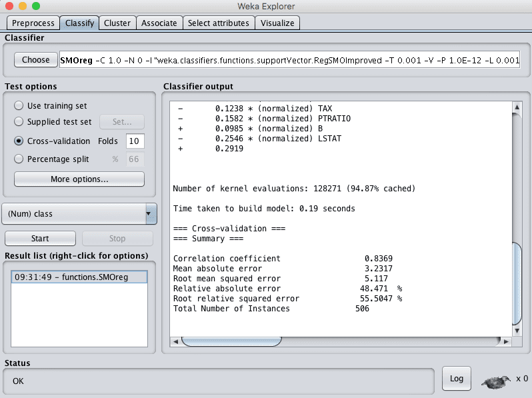This screenshot has height=398, width=532.
Task: Click the percentage split value field
Action: 135,159
